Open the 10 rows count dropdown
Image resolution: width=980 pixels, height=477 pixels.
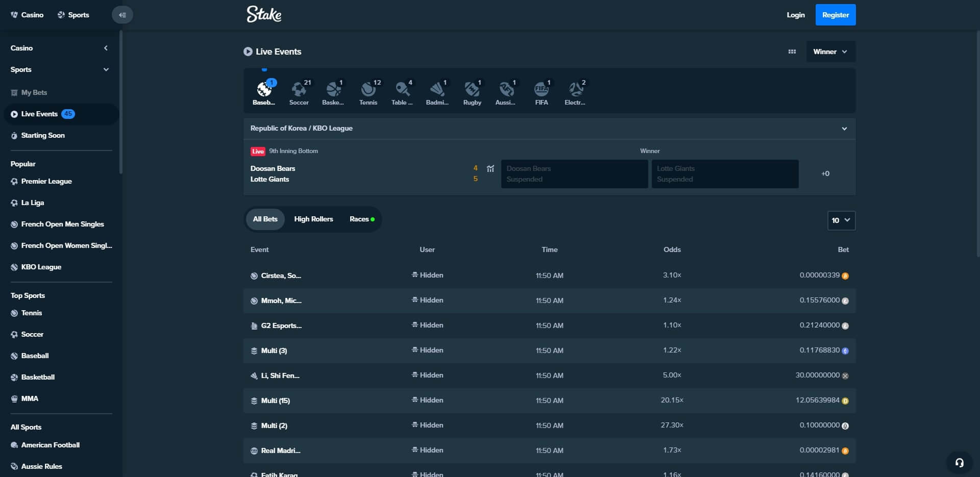point(841,220)
